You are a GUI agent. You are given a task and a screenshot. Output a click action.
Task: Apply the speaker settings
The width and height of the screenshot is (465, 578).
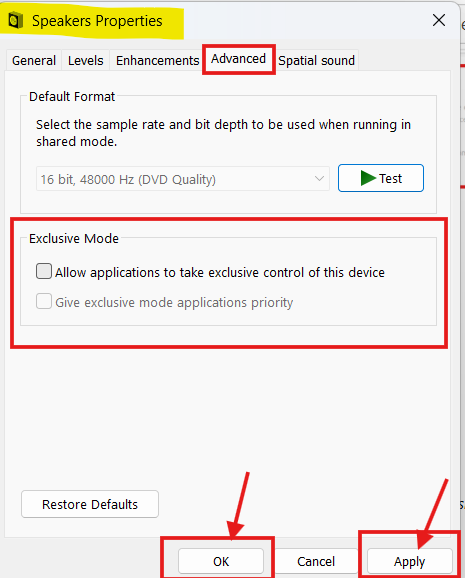410,561
